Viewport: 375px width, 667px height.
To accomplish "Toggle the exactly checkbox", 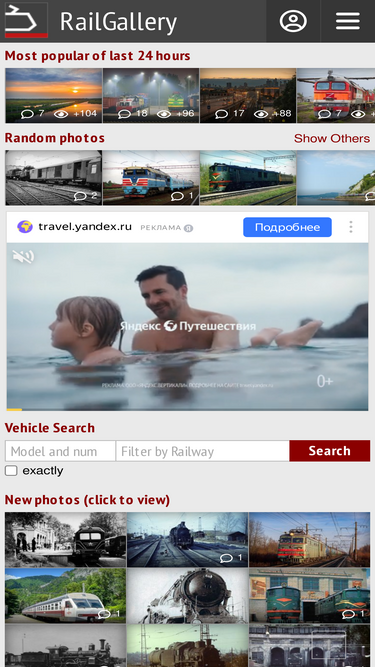I will (x=11, y=470).
